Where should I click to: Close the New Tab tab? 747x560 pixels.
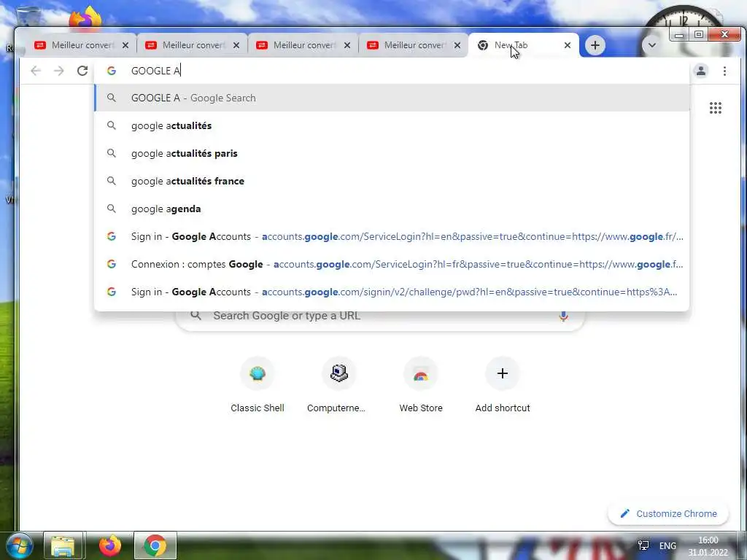(x=568, y=45)
